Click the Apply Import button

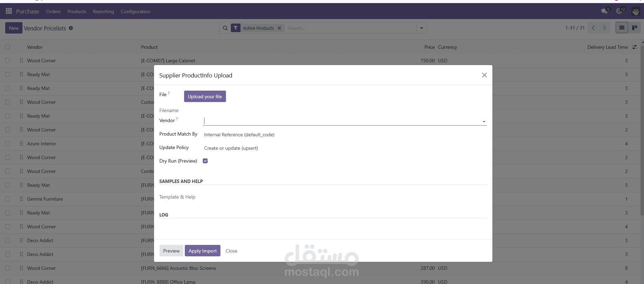tap(202, 251)
